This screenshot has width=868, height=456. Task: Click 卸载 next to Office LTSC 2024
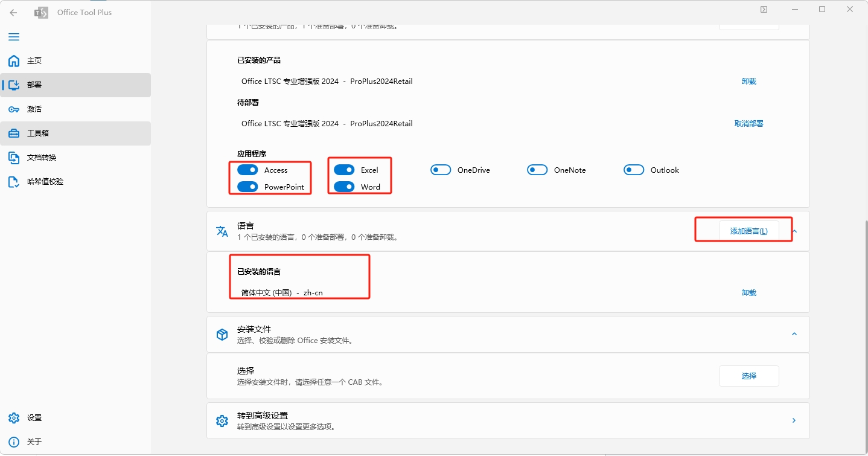[x=748, y=81]
